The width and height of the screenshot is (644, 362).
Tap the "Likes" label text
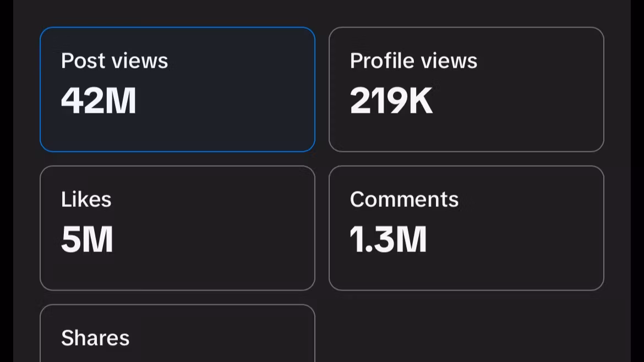(86, 199)
